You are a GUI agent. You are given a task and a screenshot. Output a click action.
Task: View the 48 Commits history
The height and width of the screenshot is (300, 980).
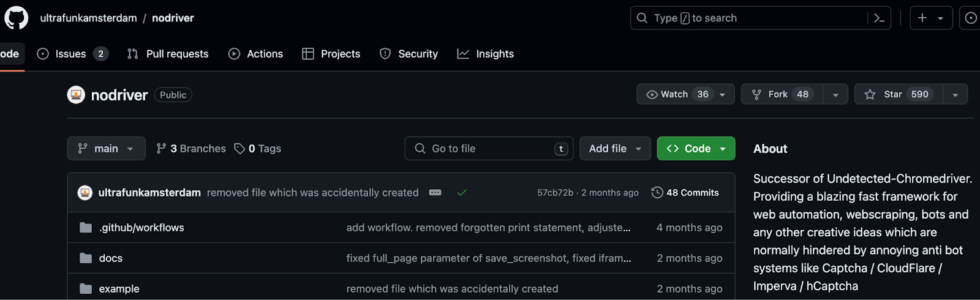point(685,193)
